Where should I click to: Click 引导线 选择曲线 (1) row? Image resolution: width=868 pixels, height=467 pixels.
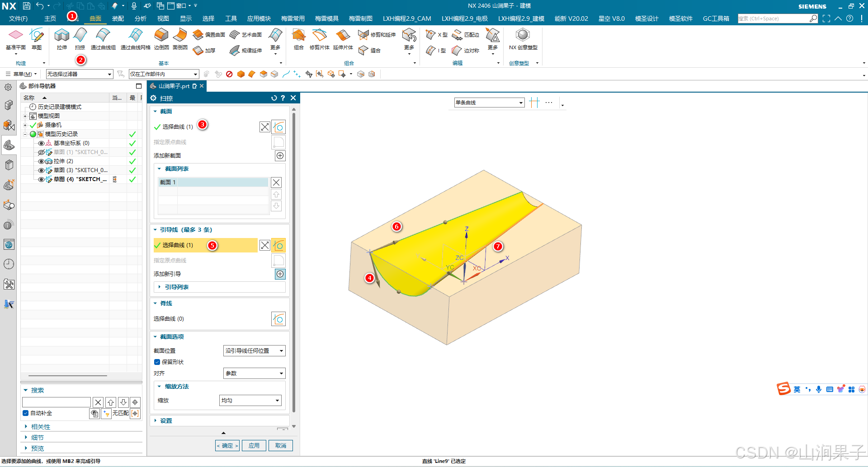[206, 245]
